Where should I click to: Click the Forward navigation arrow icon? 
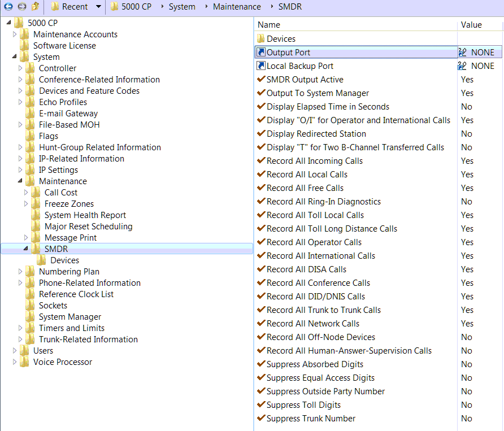coord(22,6)
